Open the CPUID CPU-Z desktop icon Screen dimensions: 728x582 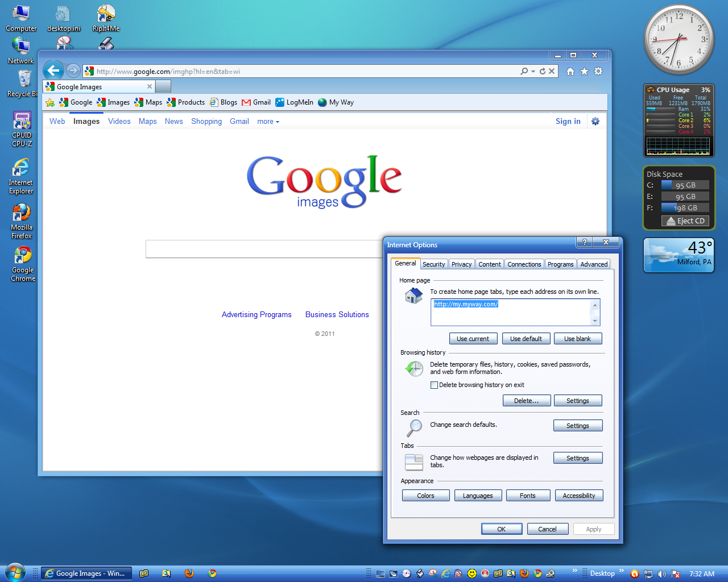22,130
